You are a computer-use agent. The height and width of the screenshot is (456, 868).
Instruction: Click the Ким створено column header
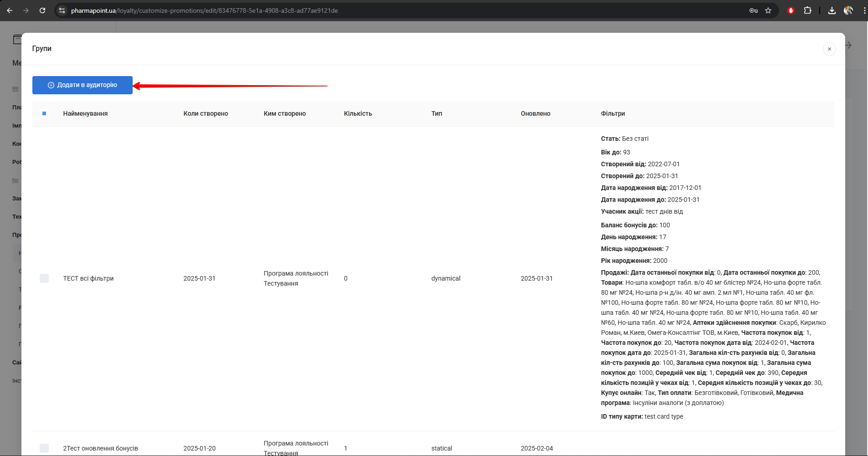284,113
